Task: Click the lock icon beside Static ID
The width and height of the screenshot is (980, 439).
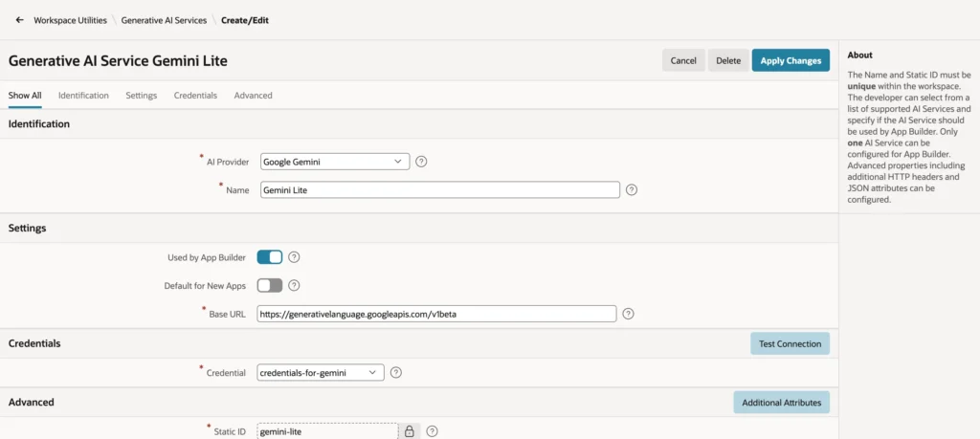Action: 410,431
